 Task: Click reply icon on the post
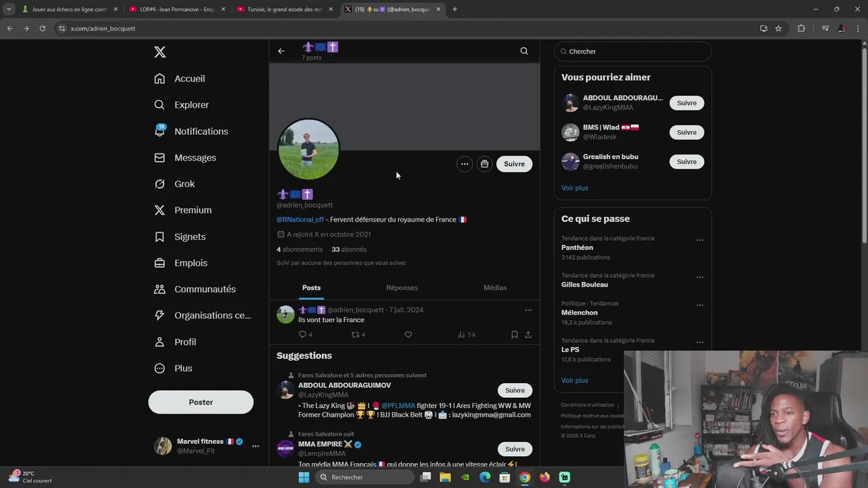[x=302, y=335]
